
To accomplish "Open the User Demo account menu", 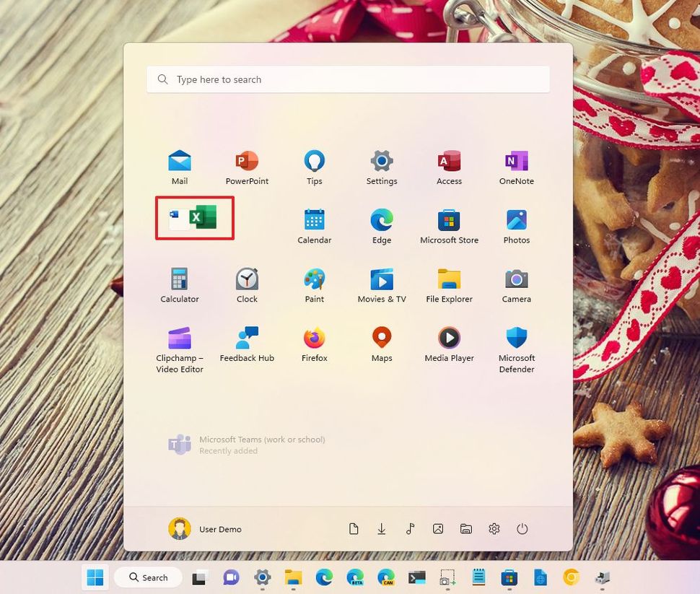I will tap(204, 528).
